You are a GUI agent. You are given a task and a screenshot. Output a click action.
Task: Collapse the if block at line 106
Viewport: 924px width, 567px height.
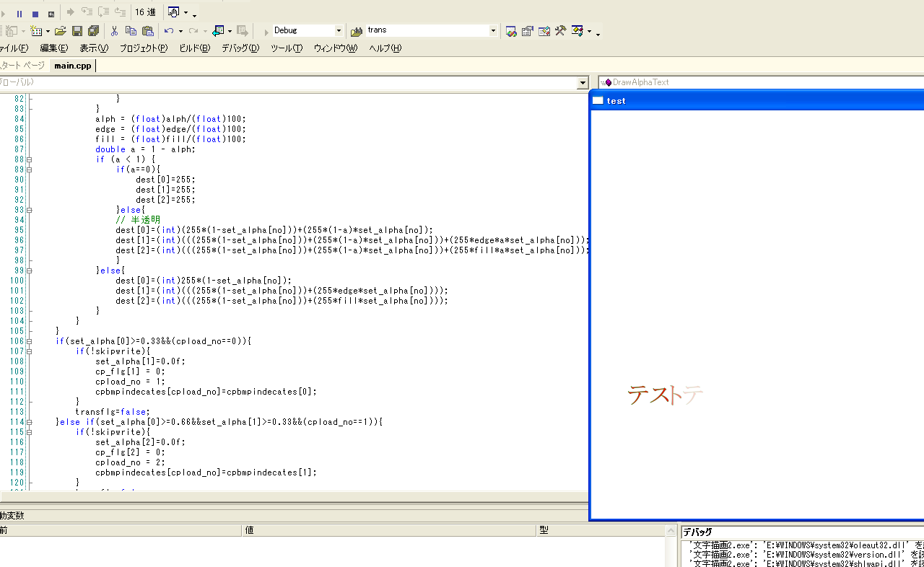pos(30,341)
